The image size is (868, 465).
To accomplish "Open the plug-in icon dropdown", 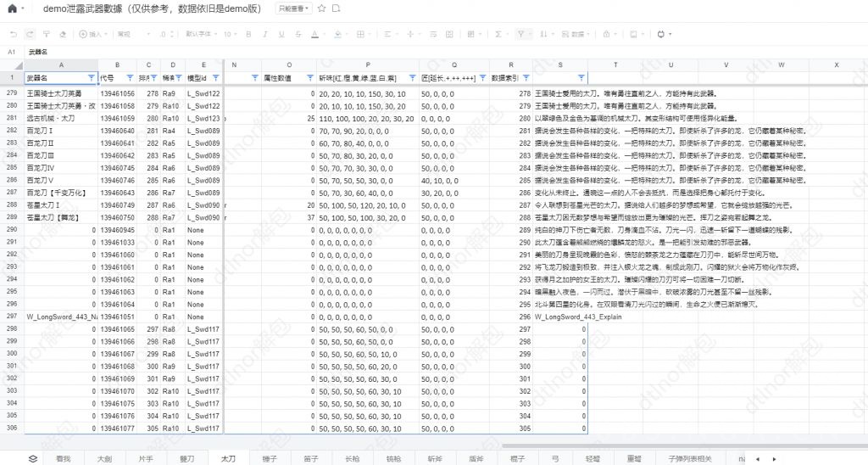I will click(664, 34).
